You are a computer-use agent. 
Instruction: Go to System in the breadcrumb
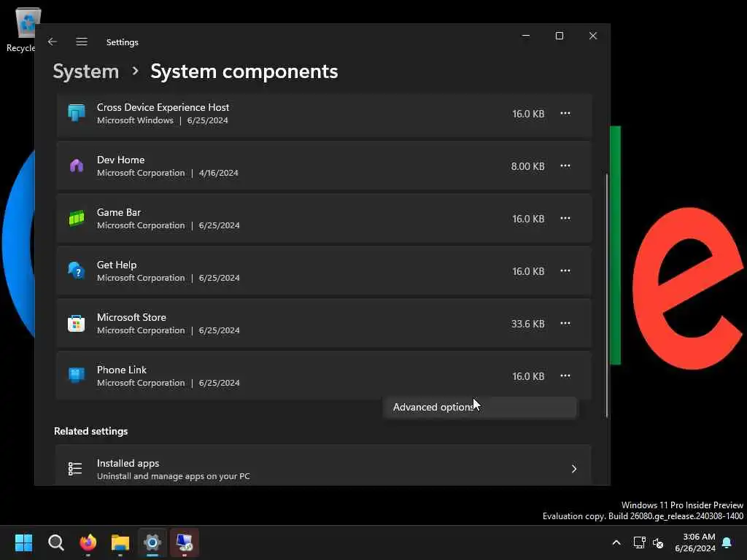(x=86, y=71)
